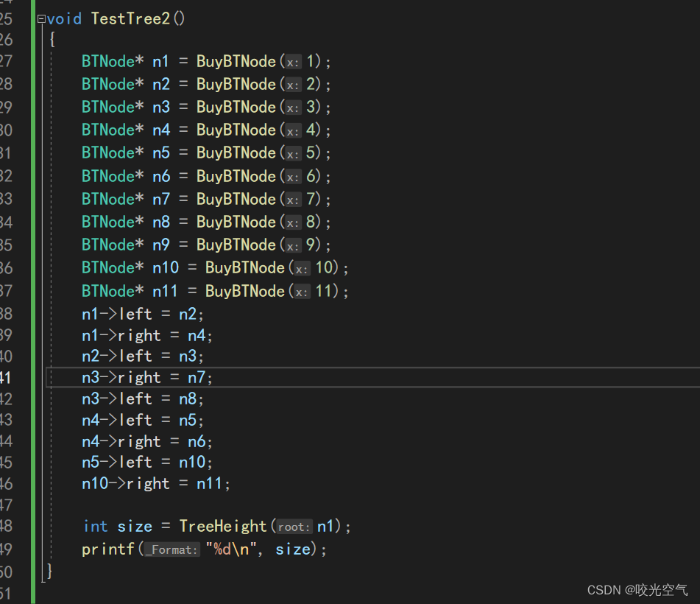Click the int keyword before size

[96, 526]
